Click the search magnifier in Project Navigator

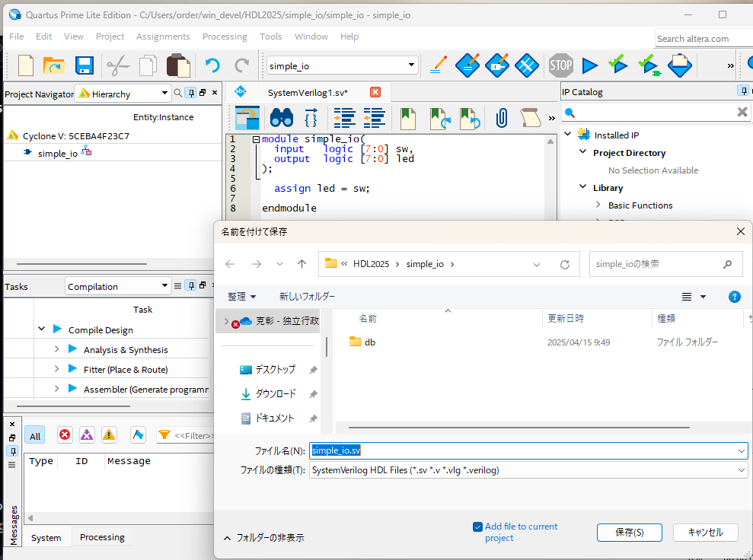click(x=177, y=93)
